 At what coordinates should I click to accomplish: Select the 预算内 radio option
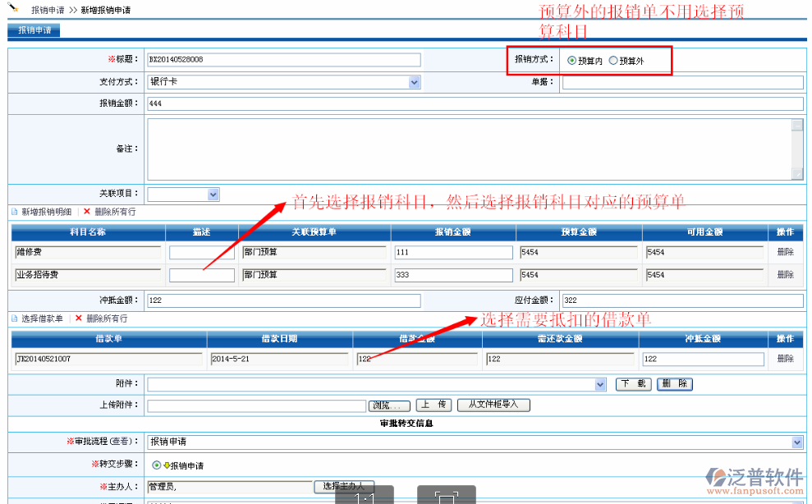(x=571, y=61)
